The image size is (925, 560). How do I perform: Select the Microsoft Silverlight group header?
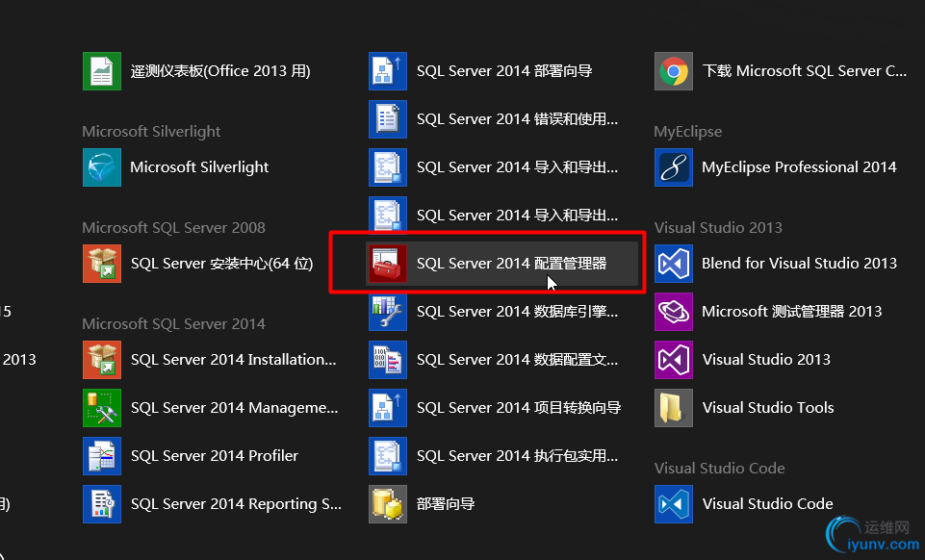[151, 132]
